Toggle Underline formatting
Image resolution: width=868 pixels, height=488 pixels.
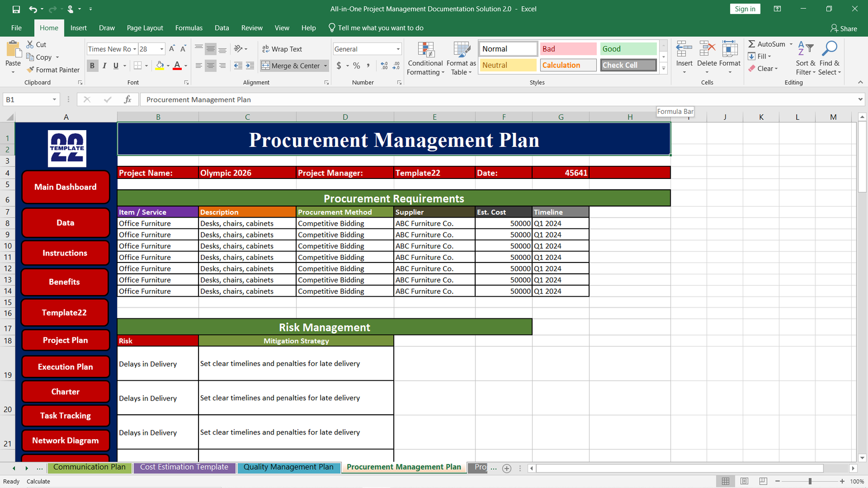tap(116, 66)
